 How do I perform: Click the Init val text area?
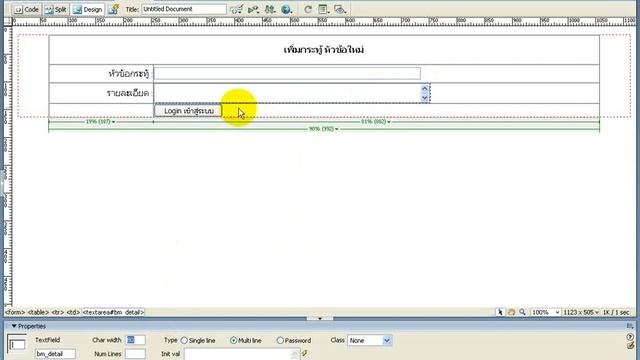tap(242, 354)
